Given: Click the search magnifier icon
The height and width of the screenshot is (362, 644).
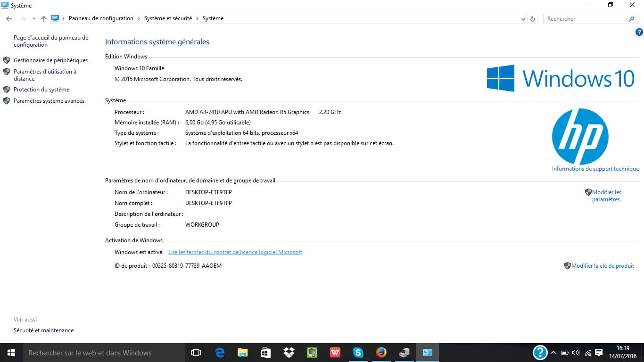Looking at the screenshot, I should coord(631,19).
